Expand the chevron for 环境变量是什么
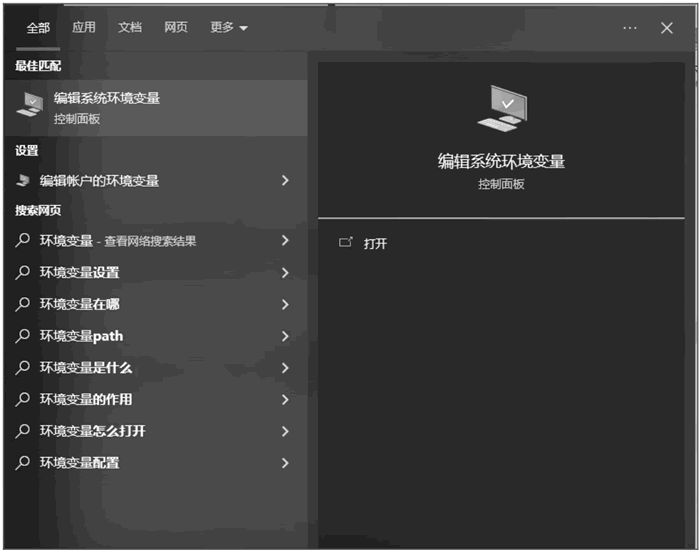Screen dimensions: 700x552 (285, 368)
